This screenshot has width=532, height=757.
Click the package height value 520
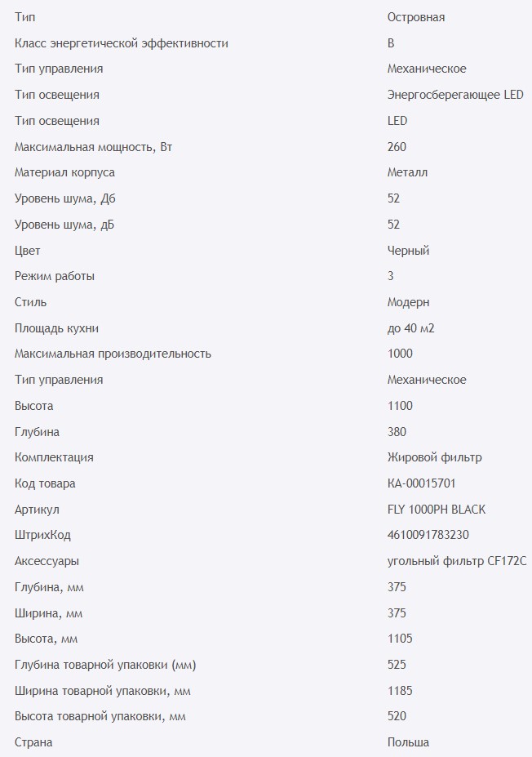397,716
